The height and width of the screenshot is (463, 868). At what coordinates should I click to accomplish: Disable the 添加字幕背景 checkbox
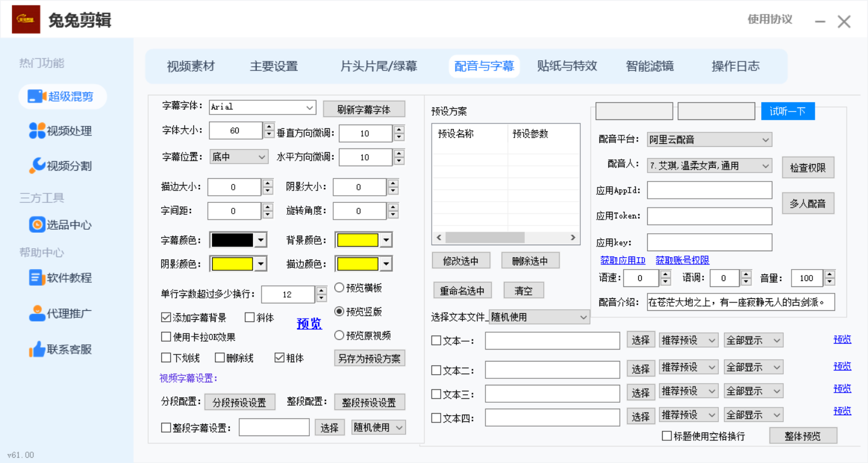pos(166,318)
